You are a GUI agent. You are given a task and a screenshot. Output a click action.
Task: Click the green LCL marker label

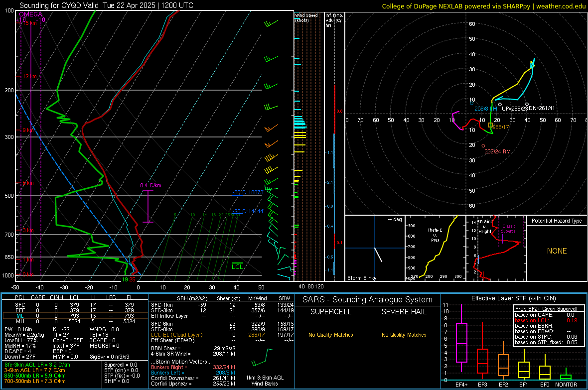[x=237, y=266]
